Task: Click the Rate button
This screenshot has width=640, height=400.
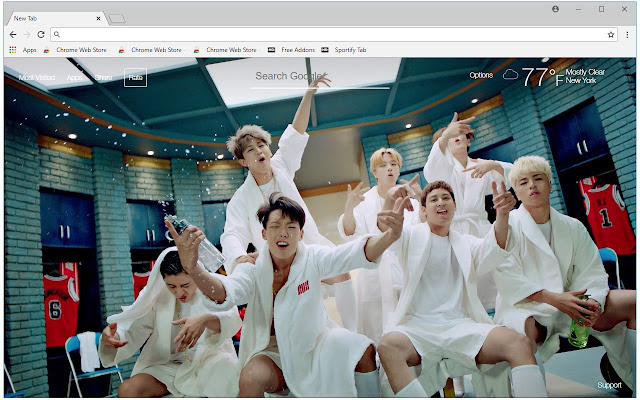Action: (x=136, y=78)
